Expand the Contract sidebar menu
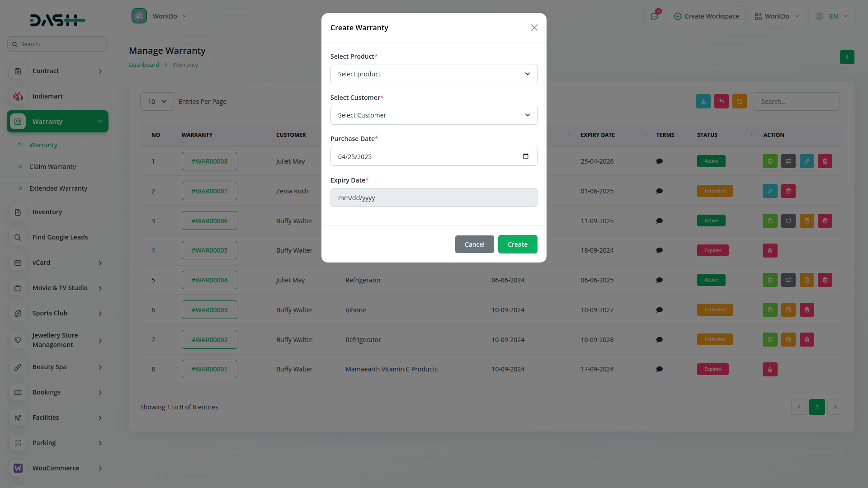 (57, 71)
